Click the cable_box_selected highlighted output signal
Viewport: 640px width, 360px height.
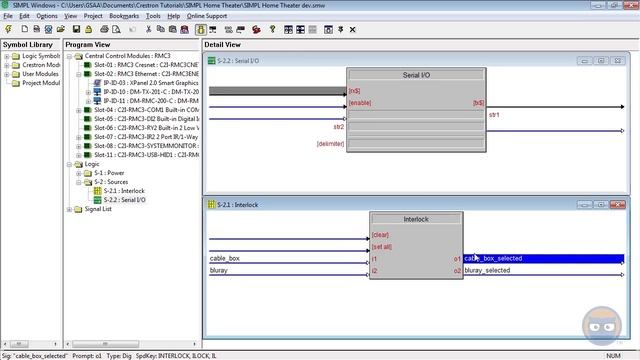[x=544, y=258]
